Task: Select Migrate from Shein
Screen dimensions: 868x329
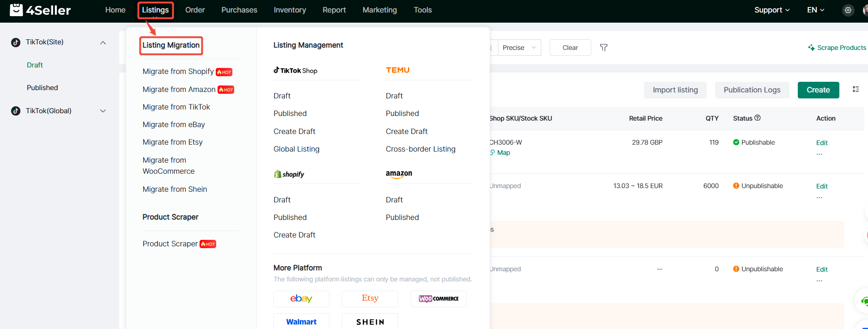Action: [x=175, y=189]
